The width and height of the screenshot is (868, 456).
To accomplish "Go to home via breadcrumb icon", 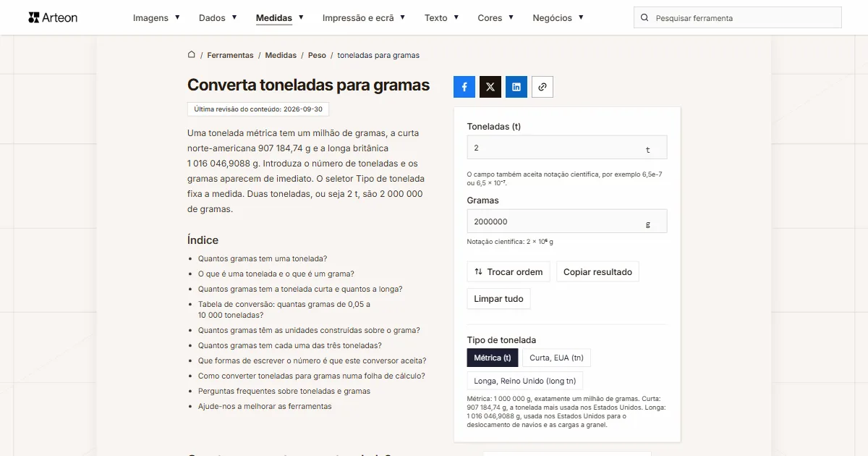I will tap(192, 55).
